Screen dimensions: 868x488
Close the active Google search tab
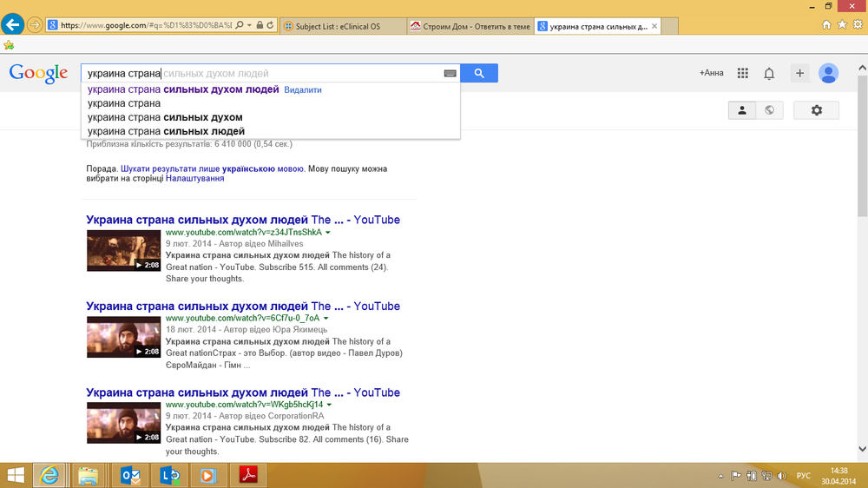654,26
